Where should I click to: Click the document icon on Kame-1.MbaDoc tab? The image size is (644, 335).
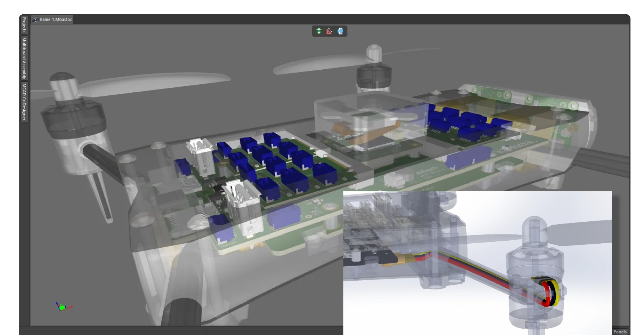tap(35, 19)
